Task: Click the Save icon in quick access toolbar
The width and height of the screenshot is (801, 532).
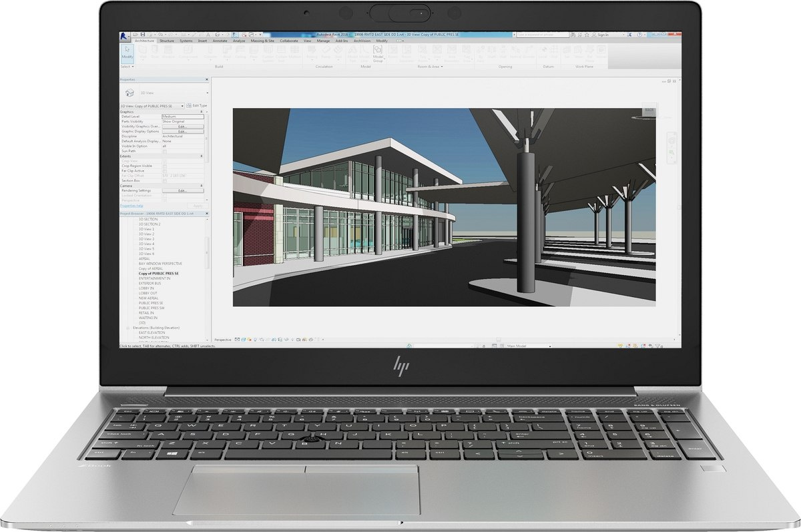Action: 143,34
